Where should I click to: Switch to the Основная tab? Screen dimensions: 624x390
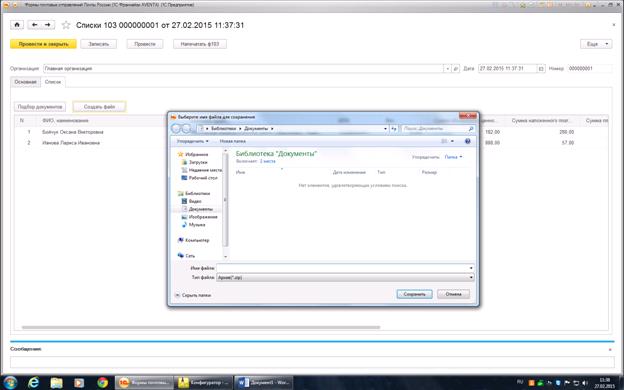pyautogui.click(x=25, y=82)
